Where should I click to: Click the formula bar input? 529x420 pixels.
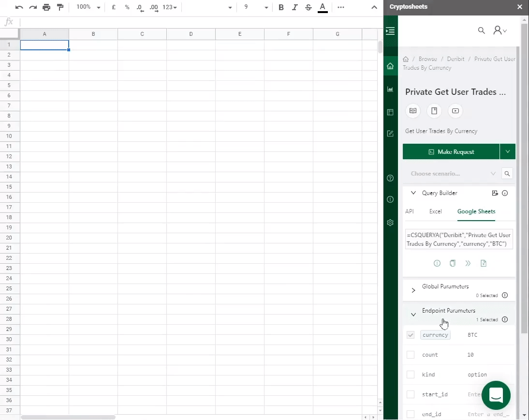[202, 22]
